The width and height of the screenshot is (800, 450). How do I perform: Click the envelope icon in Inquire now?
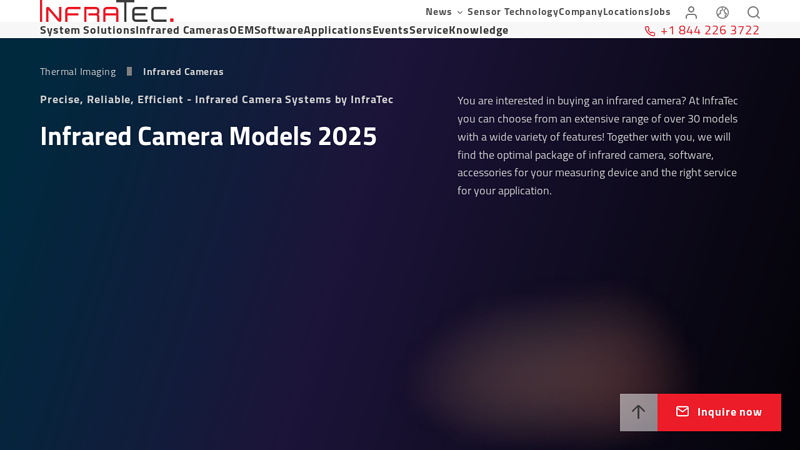tap(682, 411)
